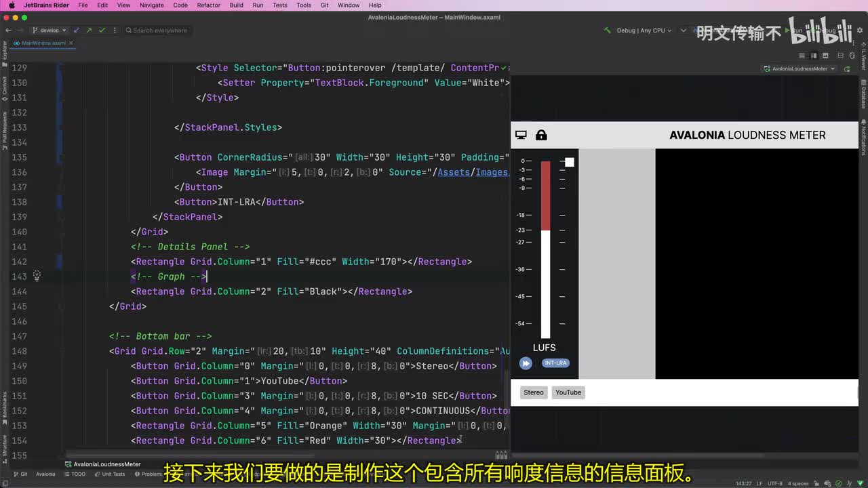Click the Bottom bar comment line
The width and height of the screenshot is (868, 488).
pos(161,336)
